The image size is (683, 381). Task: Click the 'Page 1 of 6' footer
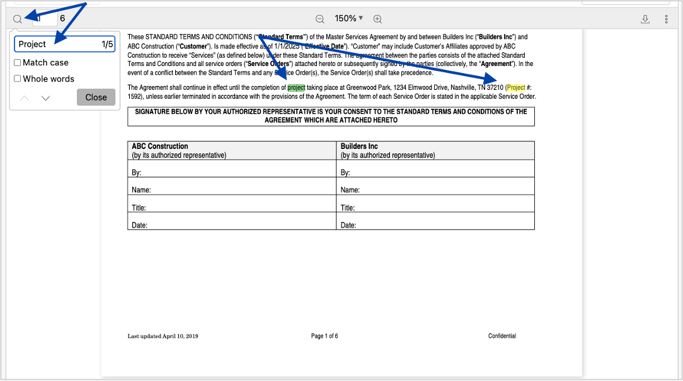click(325, 336)
